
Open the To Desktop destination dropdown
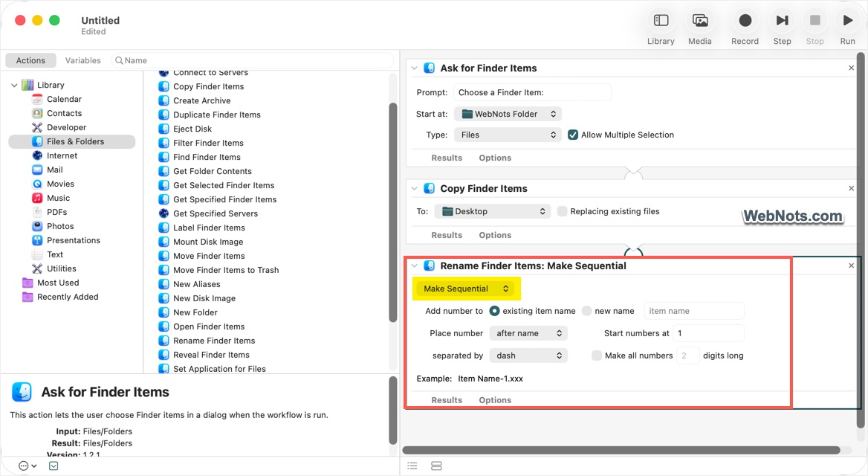(x=492, y=211)
